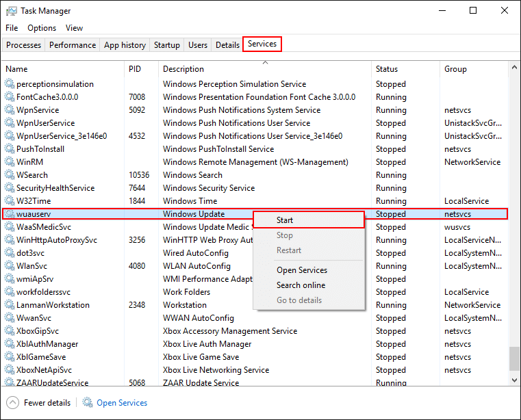Sort by the Description column header
This screenshot has height=420, width=521.
tap(265, 68)
